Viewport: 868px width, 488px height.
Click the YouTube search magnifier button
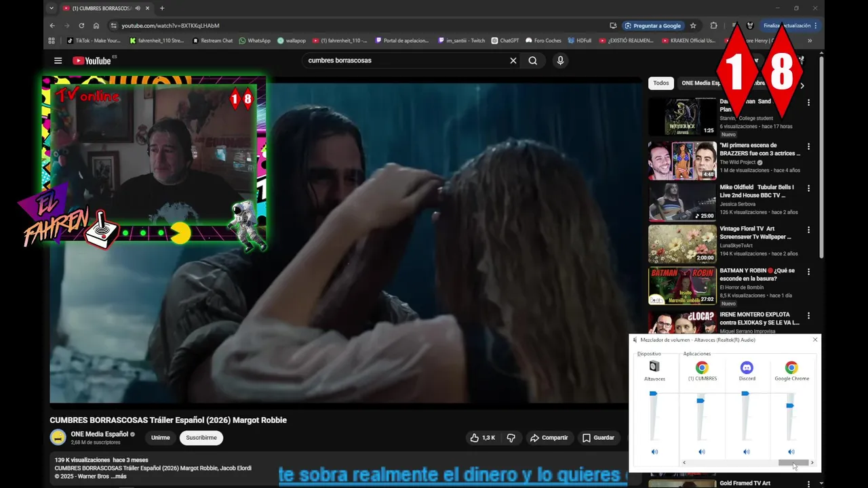pos(533,60)
